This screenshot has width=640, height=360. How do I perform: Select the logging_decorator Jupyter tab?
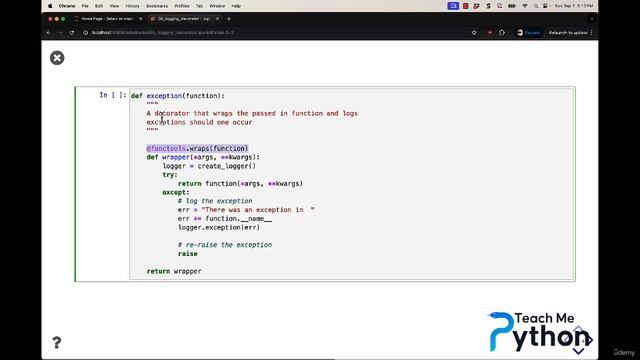[x=184, y=19]
